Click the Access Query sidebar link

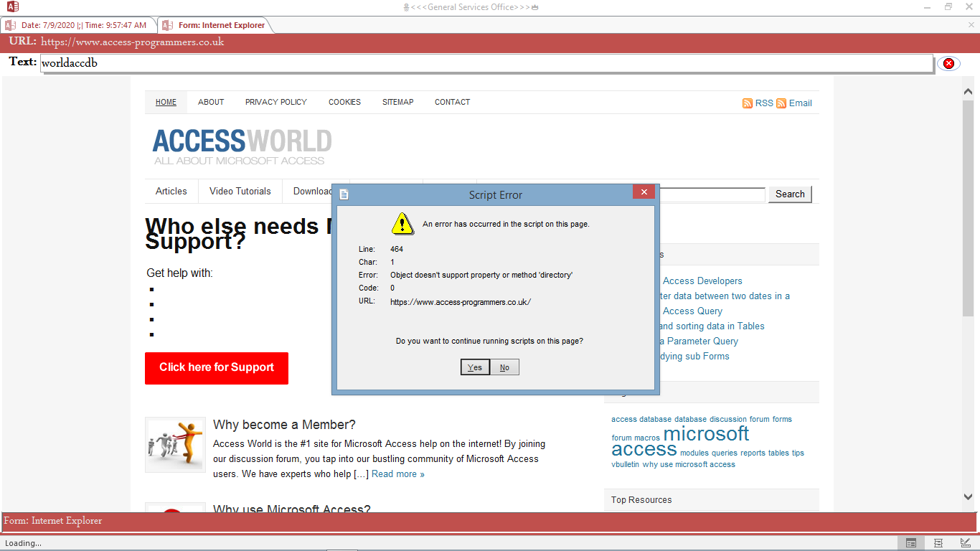coord(692,311)
